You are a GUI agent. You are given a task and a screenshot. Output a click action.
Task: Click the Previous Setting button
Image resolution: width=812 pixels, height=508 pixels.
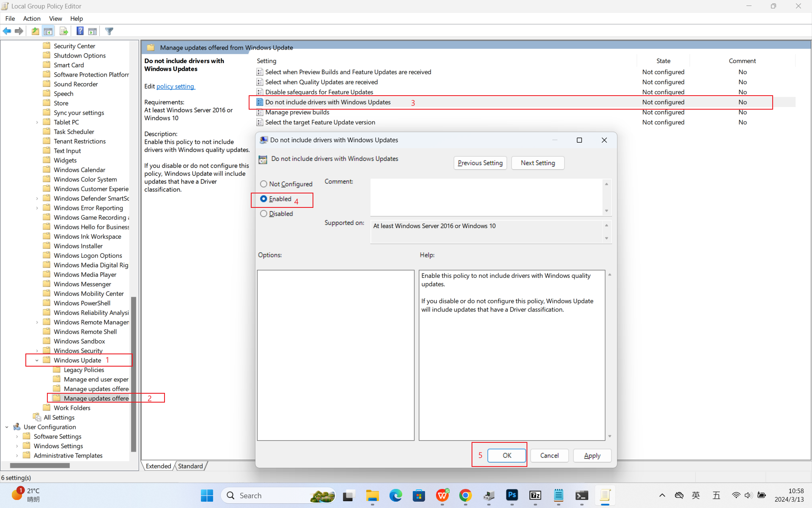(480, 163)
